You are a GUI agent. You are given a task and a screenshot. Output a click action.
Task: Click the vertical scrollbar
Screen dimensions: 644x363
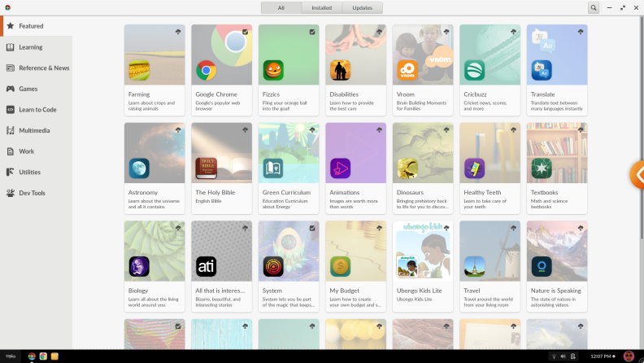pos(642,128)
